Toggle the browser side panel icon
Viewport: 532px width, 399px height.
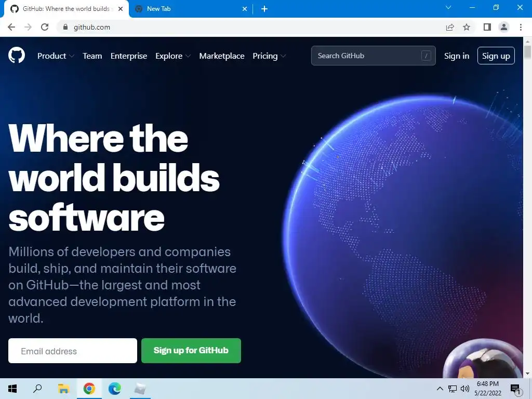[x=487, y=27]
